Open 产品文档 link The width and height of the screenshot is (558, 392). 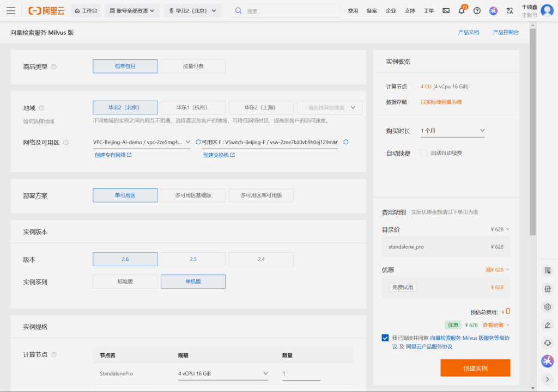pos(469,32)
